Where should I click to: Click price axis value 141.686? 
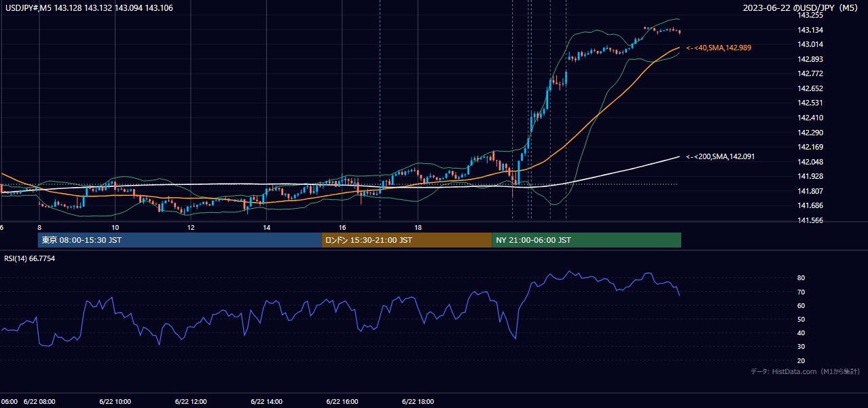click(810, 205)
